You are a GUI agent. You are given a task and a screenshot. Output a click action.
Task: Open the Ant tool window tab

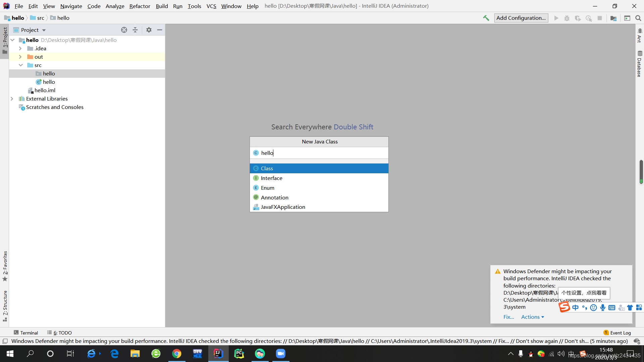pos(640,35)
